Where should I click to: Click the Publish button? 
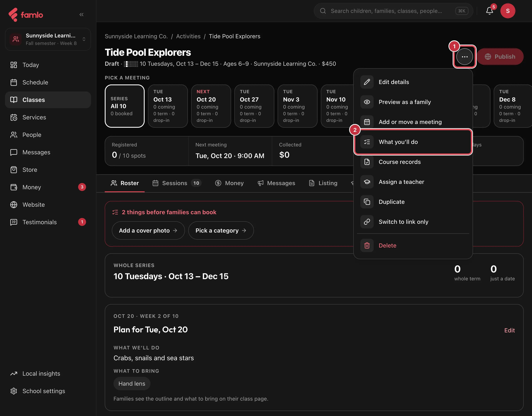point(500,57)
